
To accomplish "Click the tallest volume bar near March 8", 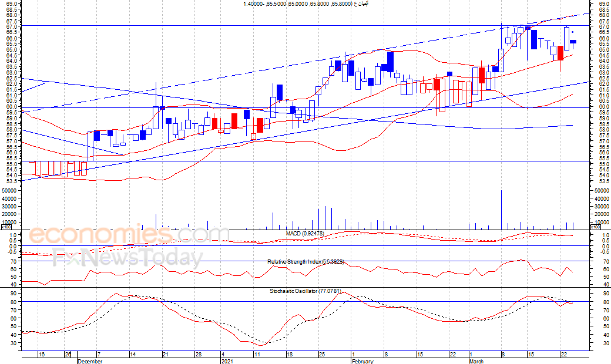I will (x=502, y=210).
